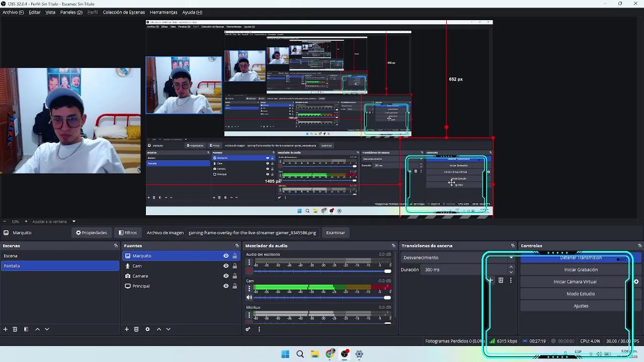The width and height of the screenshot is (644, 362).
Task: Mute the Cam audio track
Action: pyautogui.click(x=249, y=298)
